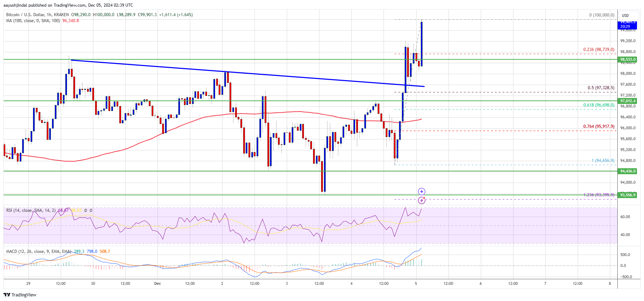This screenshot has height=301, width=644.
Task: Click the blue current price countdown label
Action: click(627, 24)
